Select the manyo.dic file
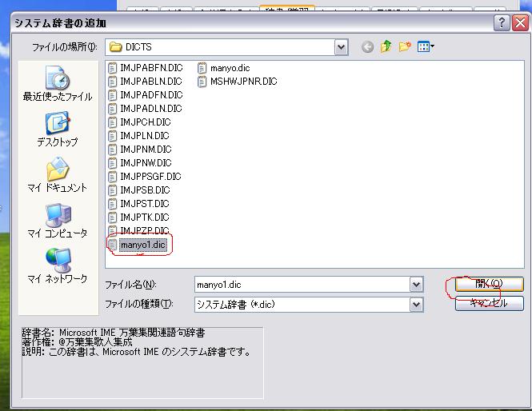 coord(230,68)
